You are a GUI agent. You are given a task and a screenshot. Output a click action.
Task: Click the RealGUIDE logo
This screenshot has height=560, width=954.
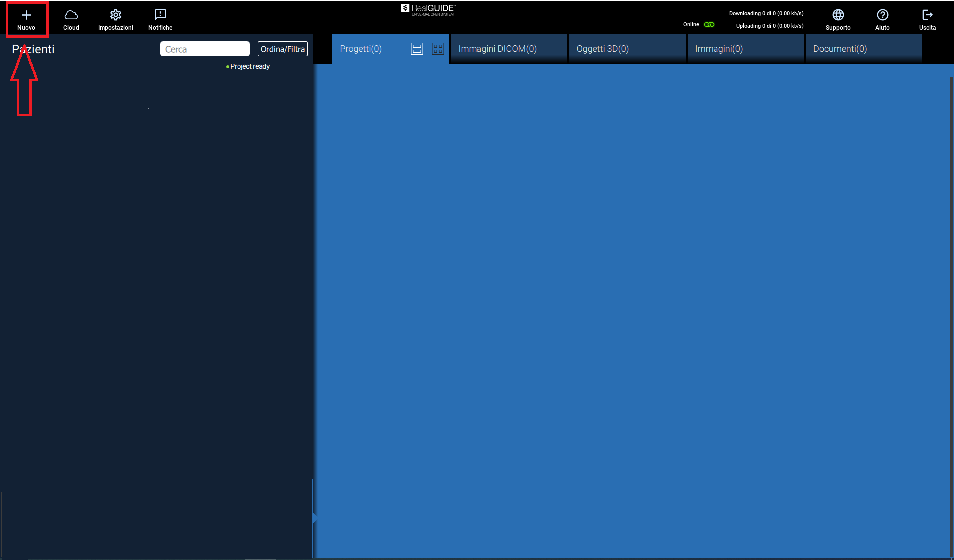[x=428, y=9]
